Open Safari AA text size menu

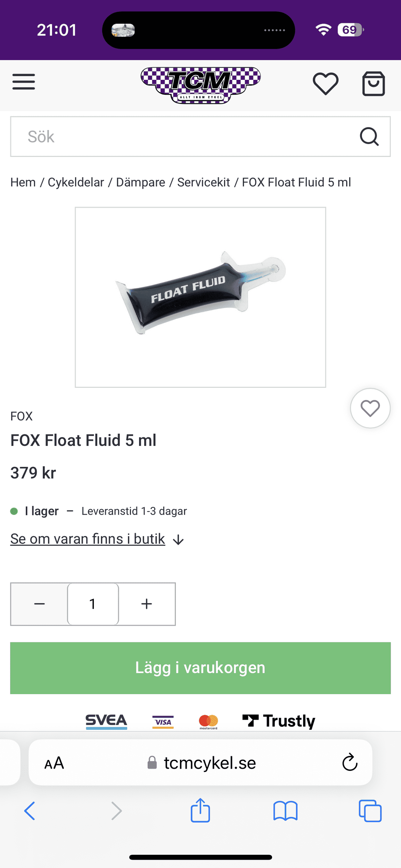pos(54,763)
